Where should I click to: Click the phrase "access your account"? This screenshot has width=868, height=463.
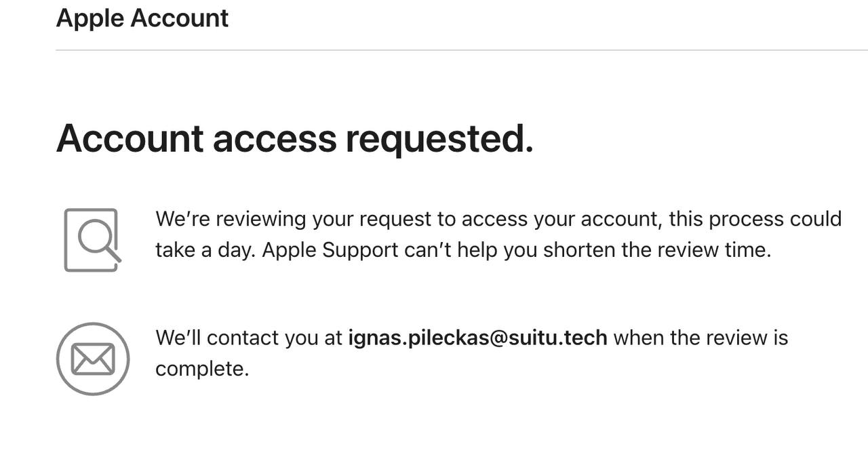[x=560, y=220]
